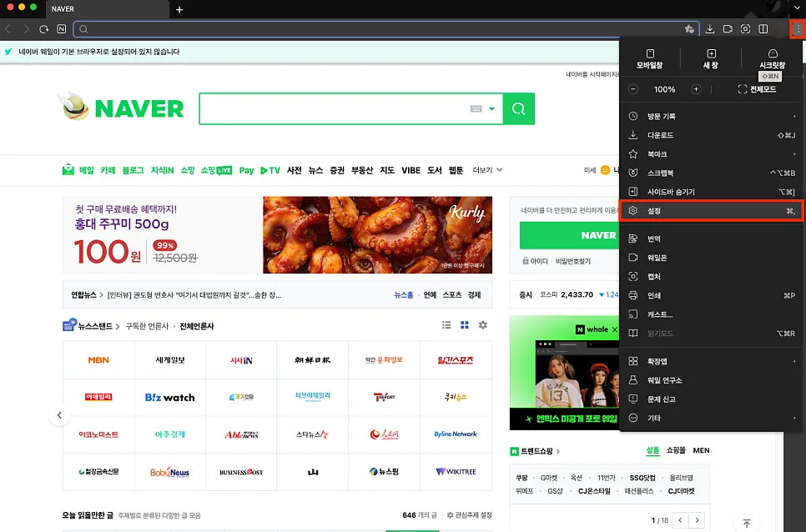806x532 pixels.
Task: Select 인쇄 print menu item
Action: coord(712,295)
